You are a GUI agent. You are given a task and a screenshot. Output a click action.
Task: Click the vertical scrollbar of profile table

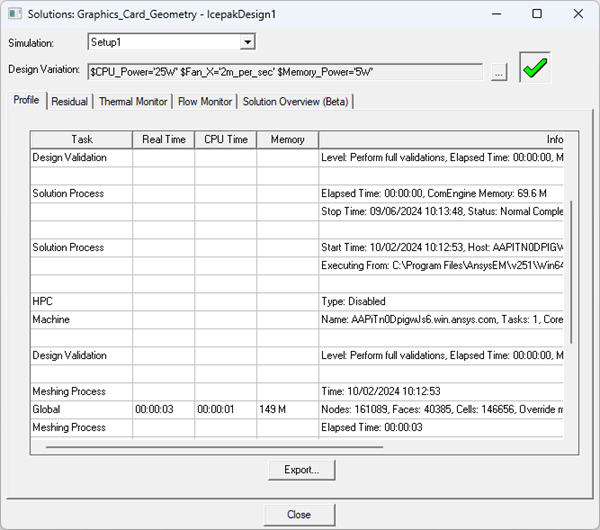click(572, 270)
